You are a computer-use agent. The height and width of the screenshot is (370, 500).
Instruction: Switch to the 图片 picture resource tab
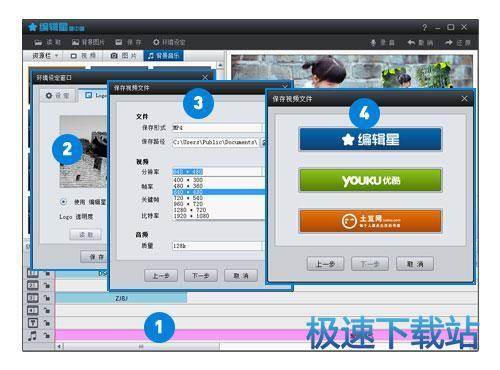(124, 56)
